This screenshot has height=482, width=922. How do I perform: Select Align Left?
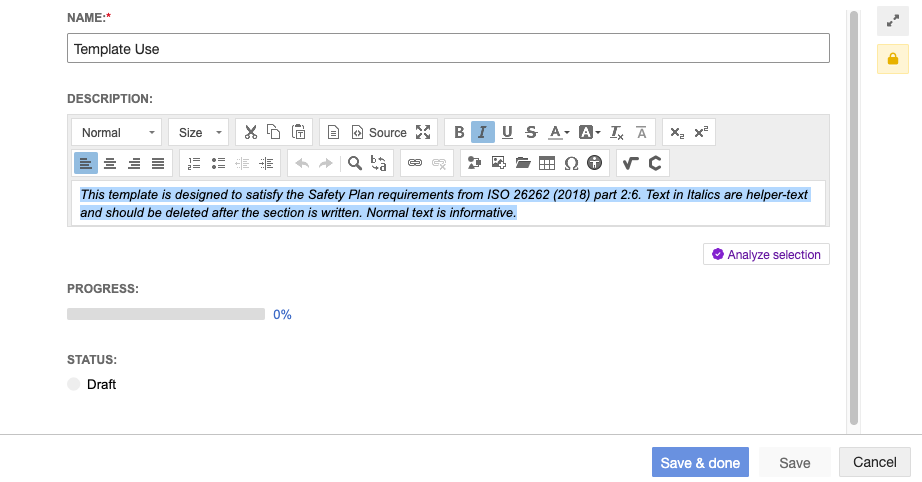point(86,163)
